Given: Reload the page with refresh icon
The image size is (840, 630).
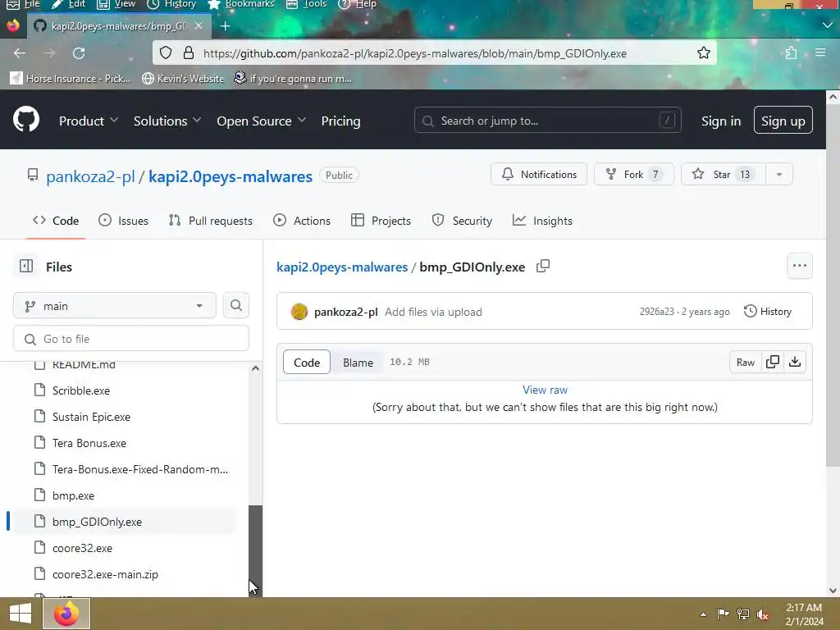Looking at the screenshot, I should click(79, 53).
